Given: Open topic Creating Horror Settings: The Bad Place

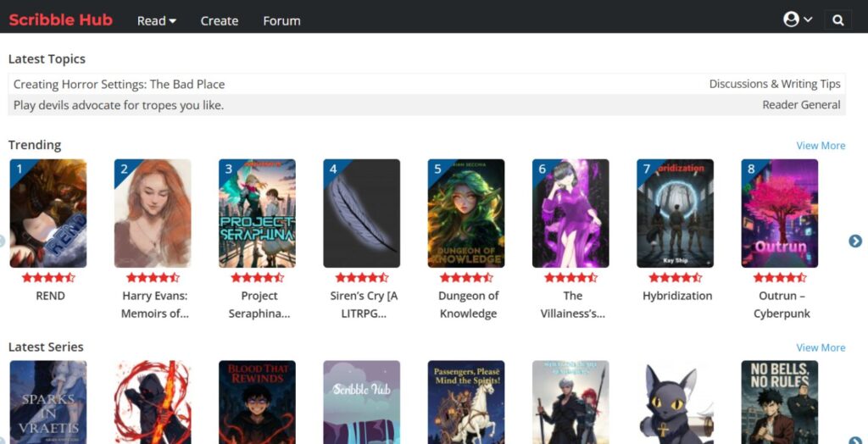Looking at the screenshot, I should click(x=119, y=84).
